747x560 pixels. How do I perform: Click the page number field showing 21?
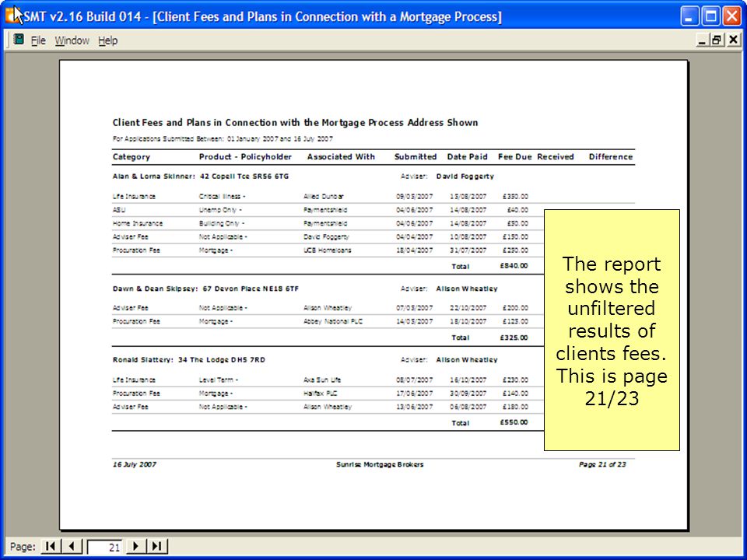(105, 547)
